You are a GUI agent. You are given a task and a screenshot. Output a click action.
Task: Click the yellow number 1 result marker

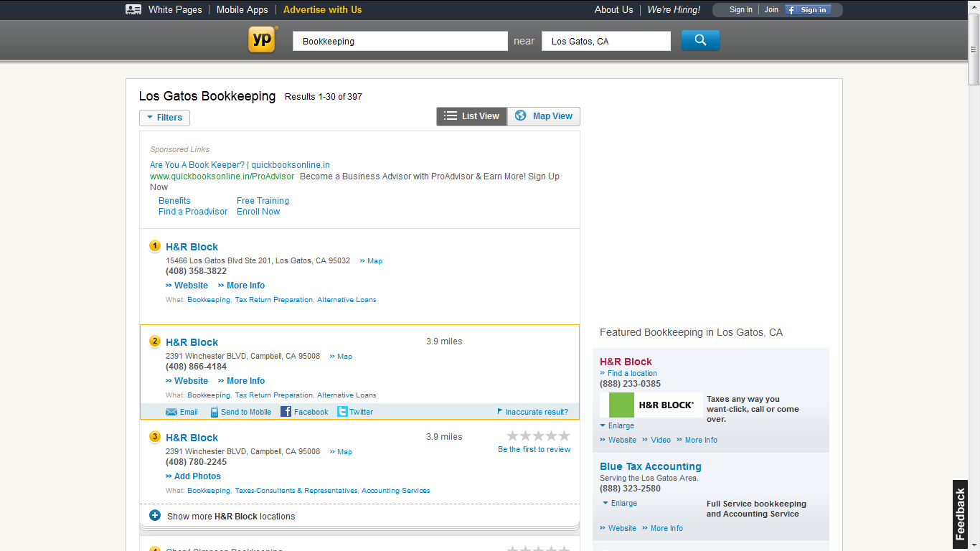[155, 246]
